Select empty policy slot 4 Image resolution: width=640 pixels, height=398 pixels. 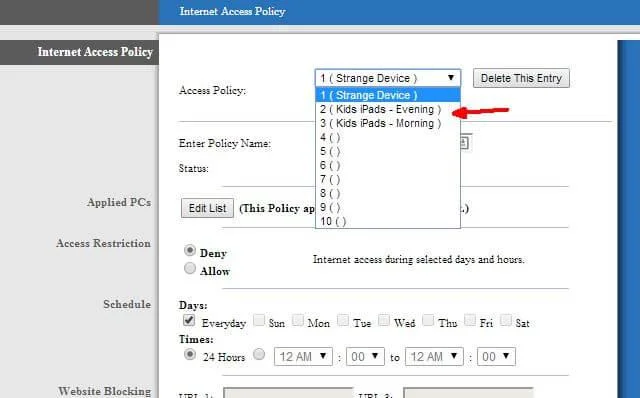click(388, 137)
